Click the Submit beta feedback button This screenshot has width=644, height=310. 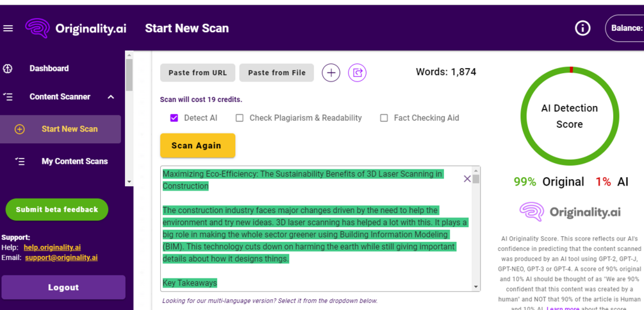point(56,210)
